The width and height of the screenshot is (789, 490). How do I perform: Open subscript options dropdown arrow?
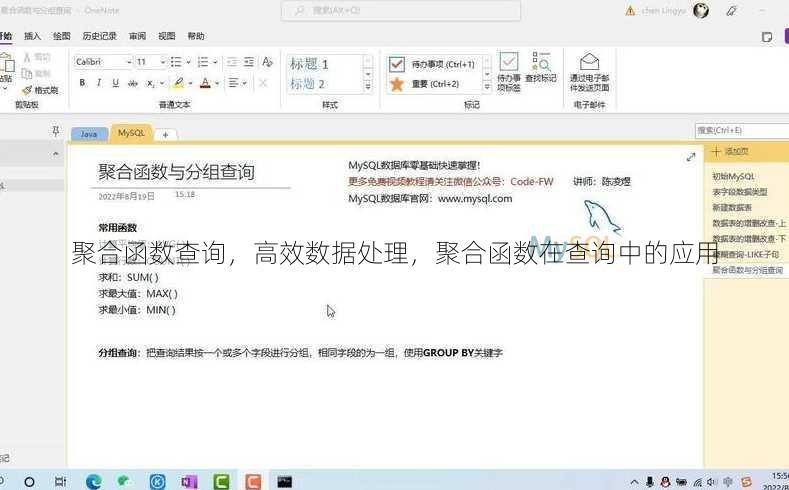click(x=162, y=84)
